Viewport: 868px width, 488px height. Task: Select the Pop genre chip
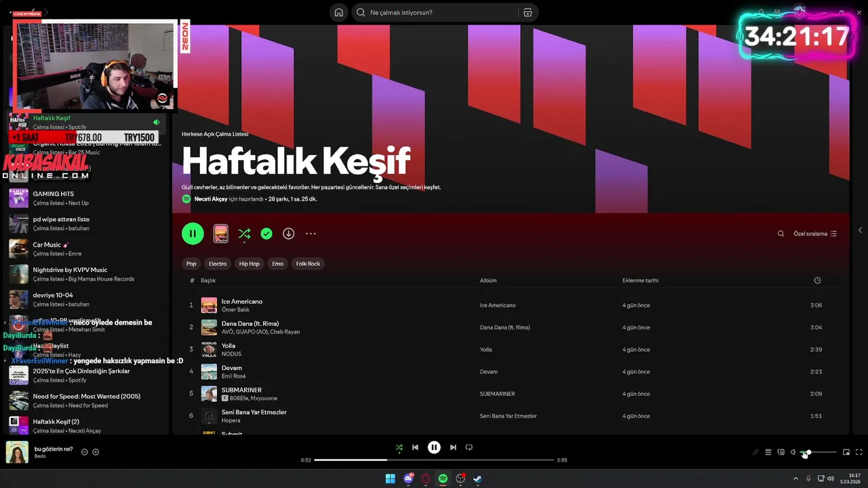pos(191,264)
